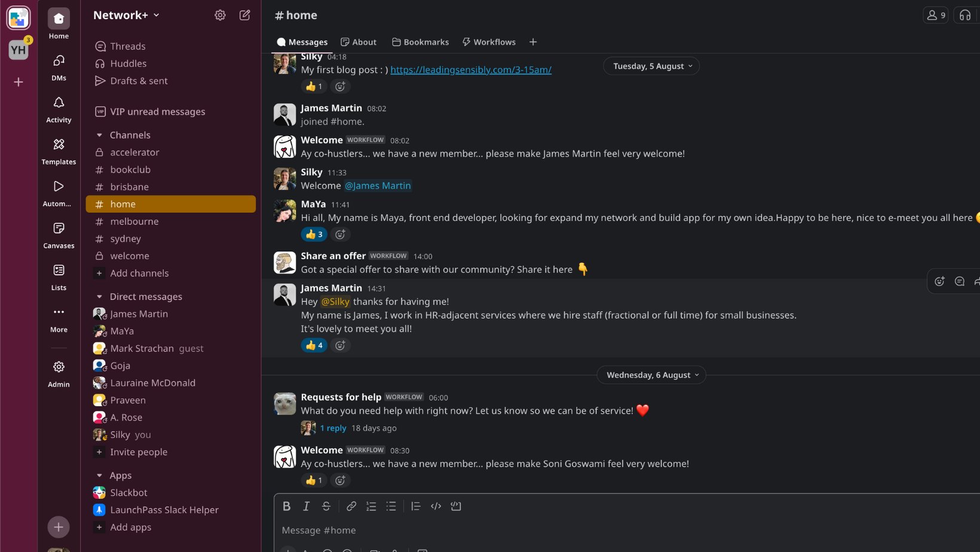Toggle thumbs-up reaction on James Martin's intro
The width and height of the screenshot is (980, 552).
coord(314,345)
